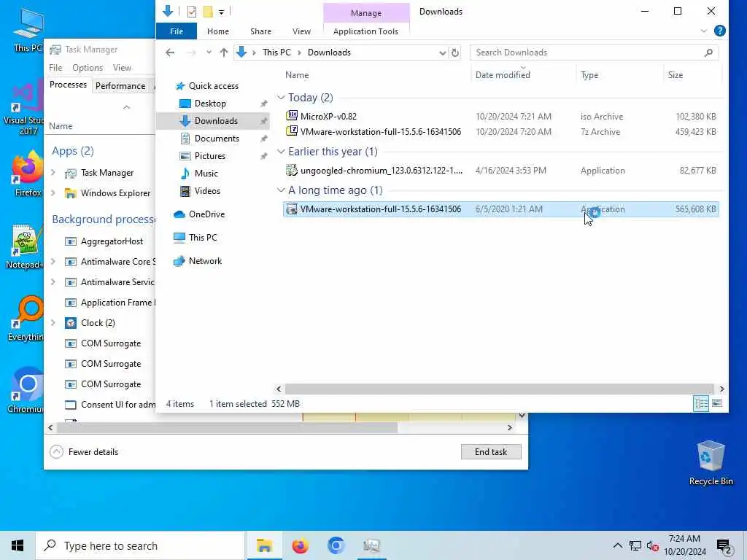This screenshot has width=747, height=560.
Task: Expand Windows Explorer process entry
Action: (53, 192)
